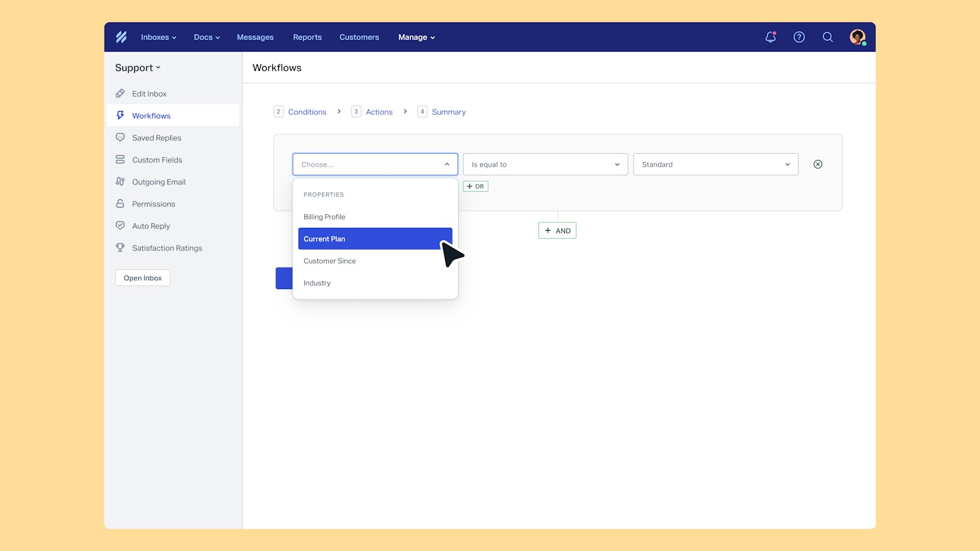
Task: Expand the Inboxes menu
Action: point(159,37)
